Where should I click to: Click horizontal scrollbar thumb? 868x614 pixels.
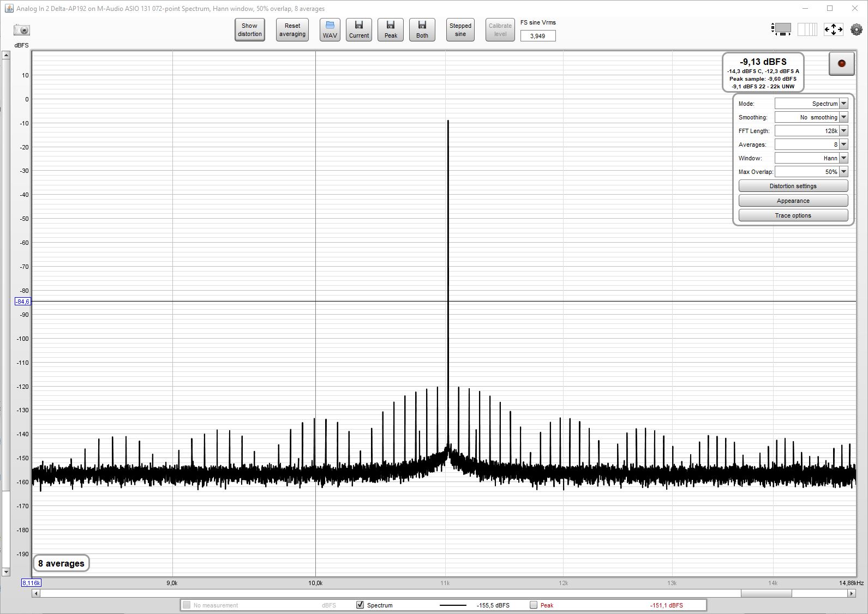point(766,593)
